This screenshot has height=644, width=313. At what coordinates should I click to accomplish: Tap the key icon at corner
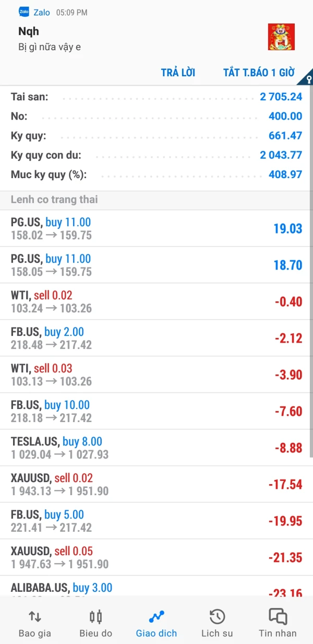(309, 79)
